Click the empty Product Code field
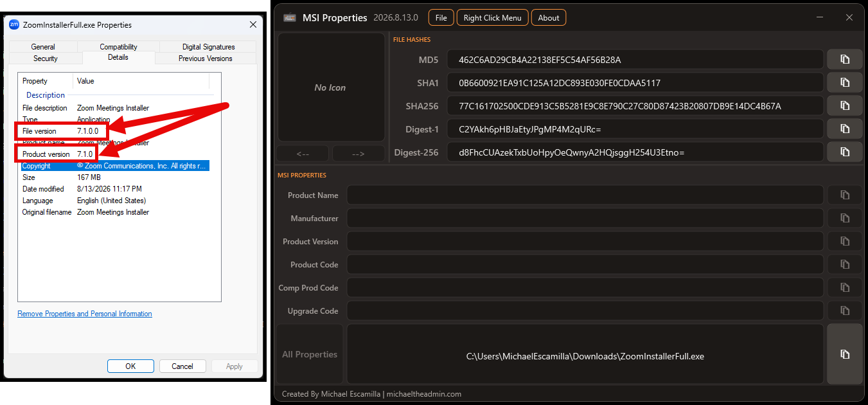The image size is (868, 405). (585, 264)
